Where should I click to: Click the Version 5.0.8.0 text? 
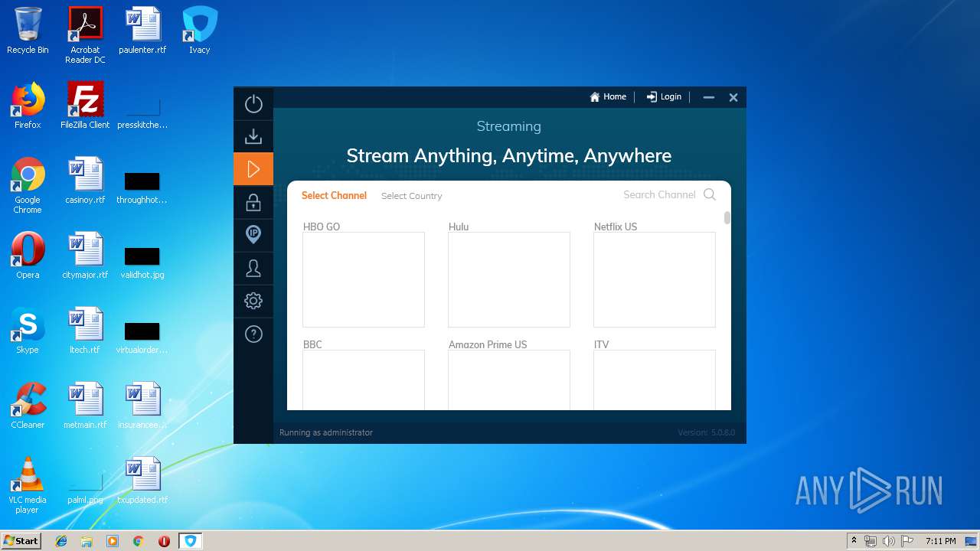coord(706,432)
